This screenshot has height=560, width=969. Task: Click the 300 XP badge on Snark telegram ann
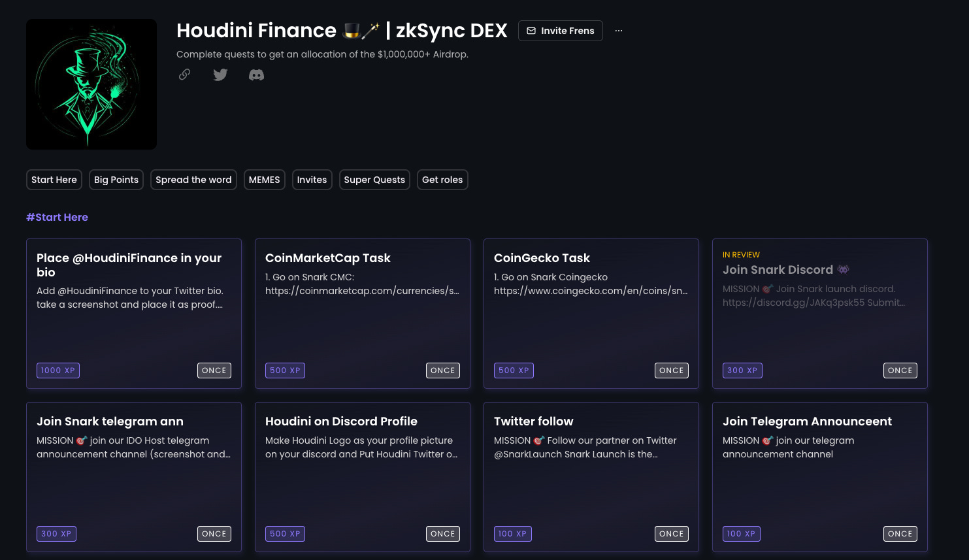(56, 534)
